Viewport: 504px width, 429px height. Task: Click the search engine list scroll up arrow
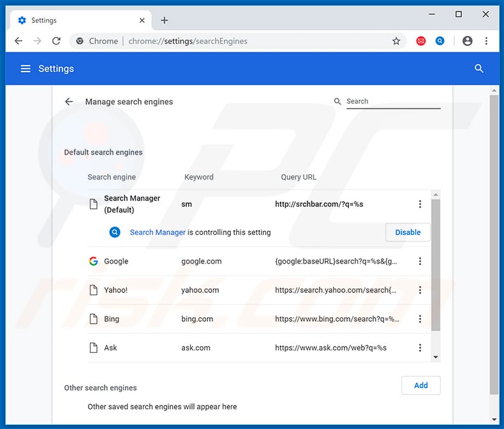(x=436, y=195)
